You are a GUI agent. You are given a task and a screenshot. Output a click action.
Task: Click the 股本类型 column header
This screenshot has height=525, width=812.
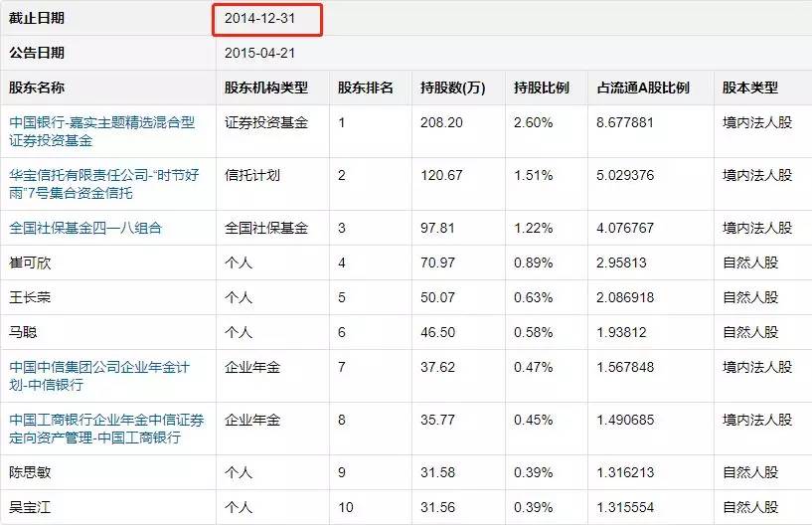750,87
